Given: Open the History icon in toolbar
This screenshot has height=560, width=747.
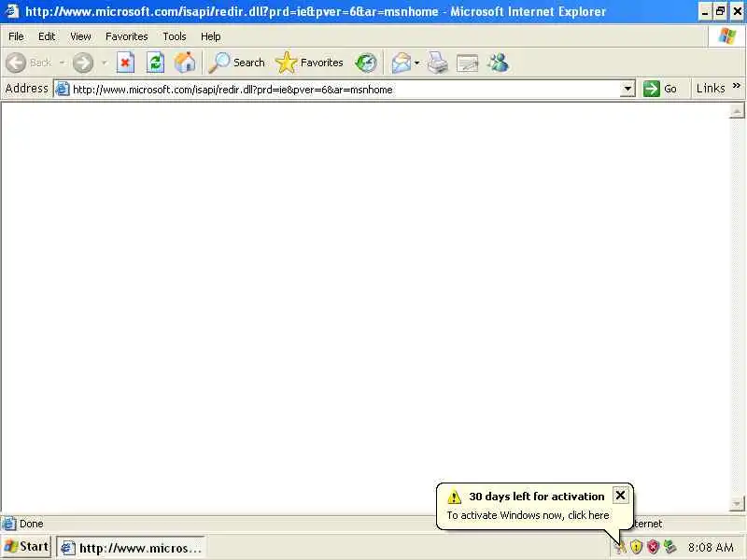Looking at the screenshot, I should pyautogui.click(x=366, y=63).
